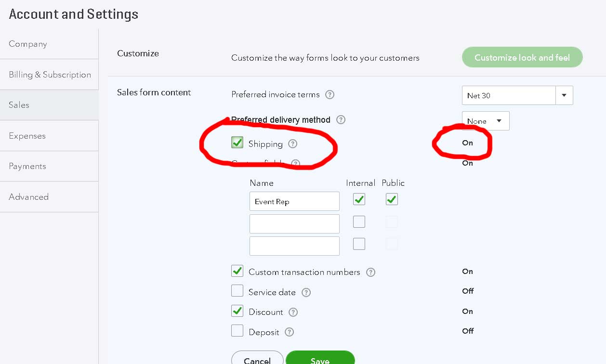
Task: Untick the Shipping checkbox
Action: tap(237, 143)
